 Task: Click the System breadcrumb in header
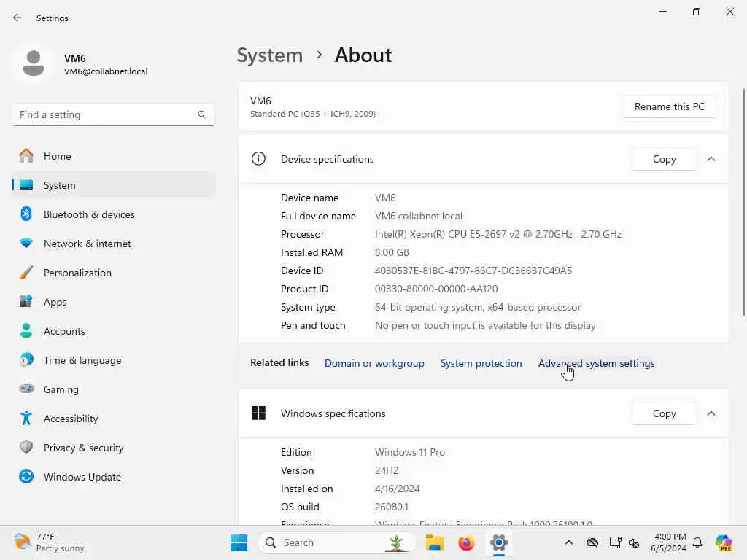point(270,55)
